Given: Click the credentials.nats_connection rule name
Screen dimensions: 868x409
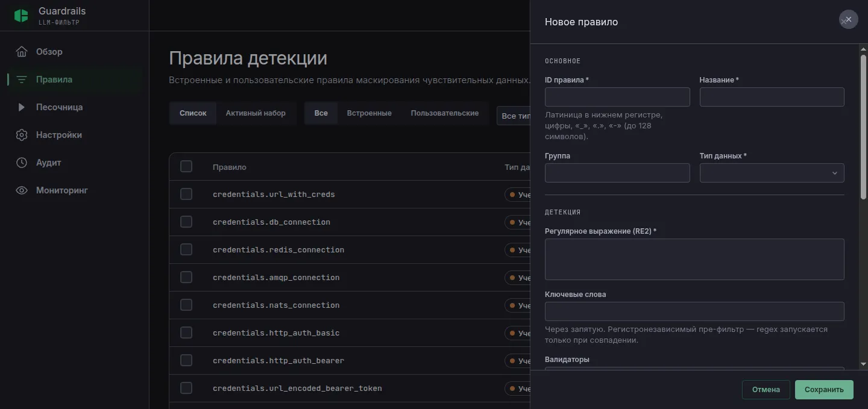Looking at the screenshot, I should click(276, 305).
